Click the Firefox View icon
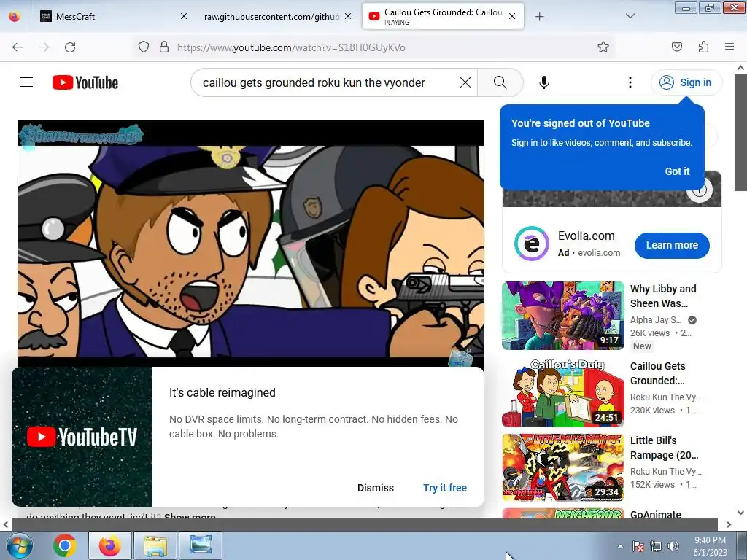The width and height of the screenshot is (747, 560). pos(15,16)
